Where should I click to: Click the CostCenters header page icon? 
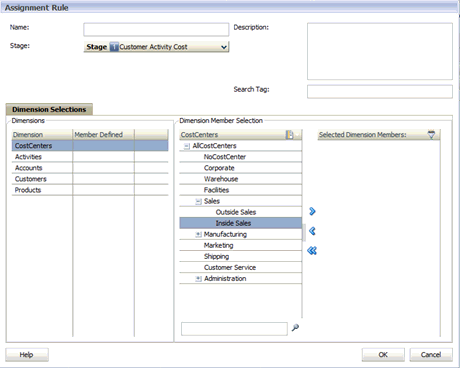(x=290, y=135)
